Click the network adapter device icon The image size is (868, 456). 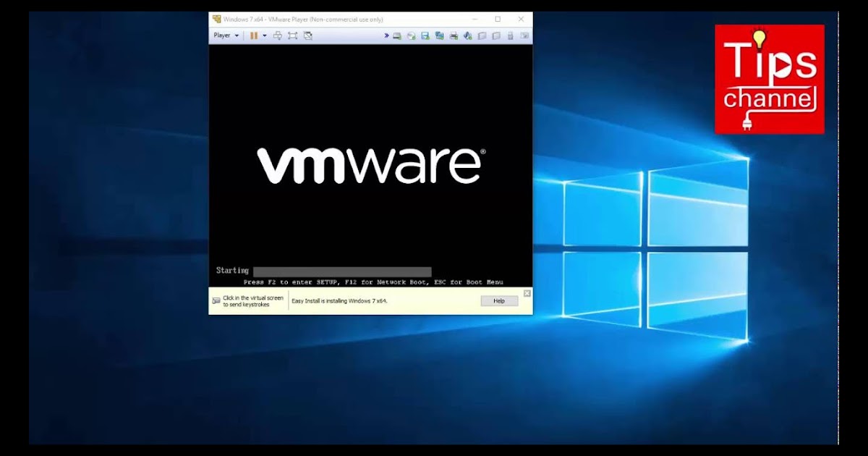coord(439,35)
